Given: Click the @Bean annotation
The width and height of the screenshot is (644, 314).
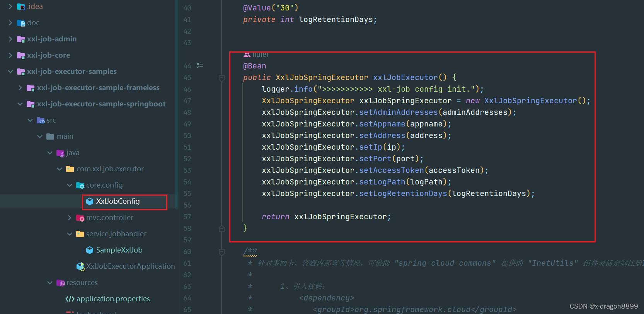Looking at the screenshot, I should coord(255,66).
